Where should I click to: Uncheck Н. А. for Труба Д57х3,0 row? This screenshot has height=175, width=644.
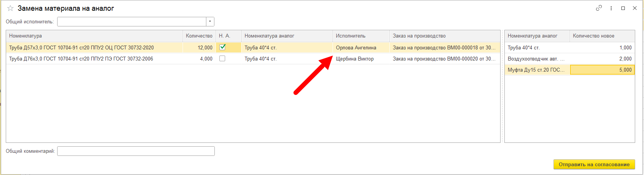222,47
